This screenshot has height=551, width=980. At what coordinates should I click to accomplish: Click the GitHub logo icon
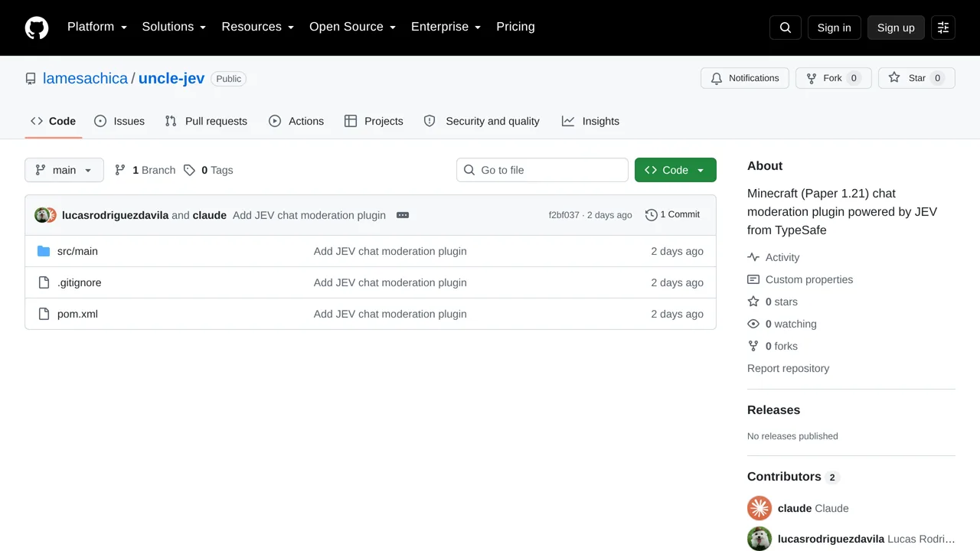37,28
